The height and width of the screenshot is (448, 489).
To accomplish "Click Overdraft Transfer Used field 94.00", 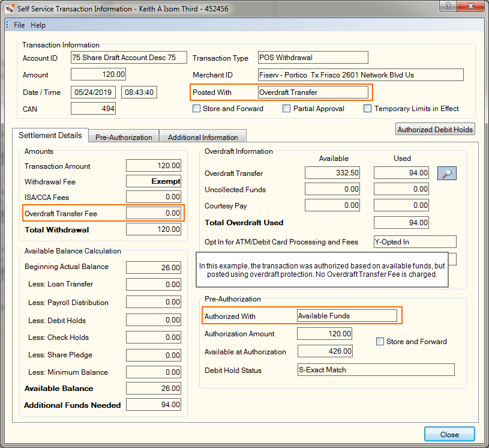I will point(401,172).
